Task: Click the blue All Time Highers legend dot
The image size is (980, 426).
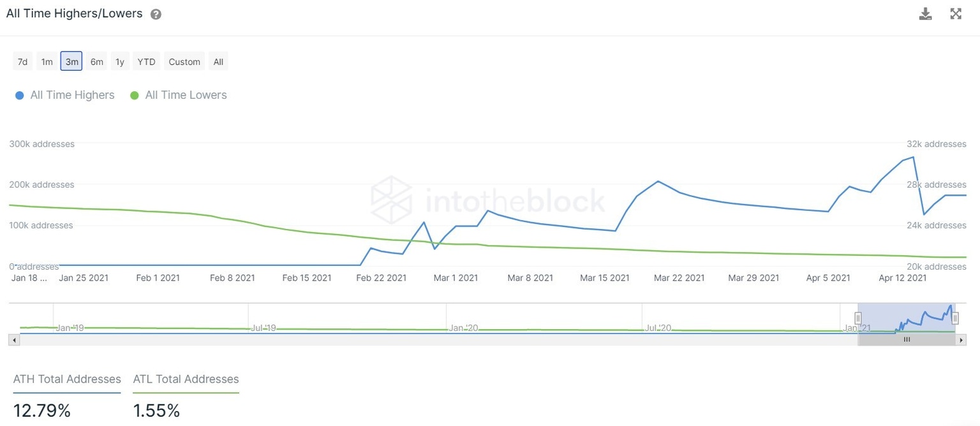Action: (x=19, y=94)
